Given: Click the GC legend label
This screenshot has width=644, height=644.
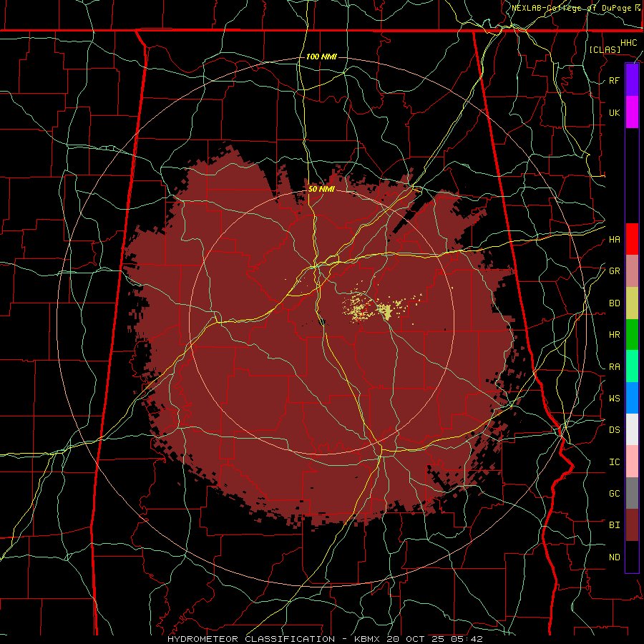Looking at the screenshot, I should 614,494.
